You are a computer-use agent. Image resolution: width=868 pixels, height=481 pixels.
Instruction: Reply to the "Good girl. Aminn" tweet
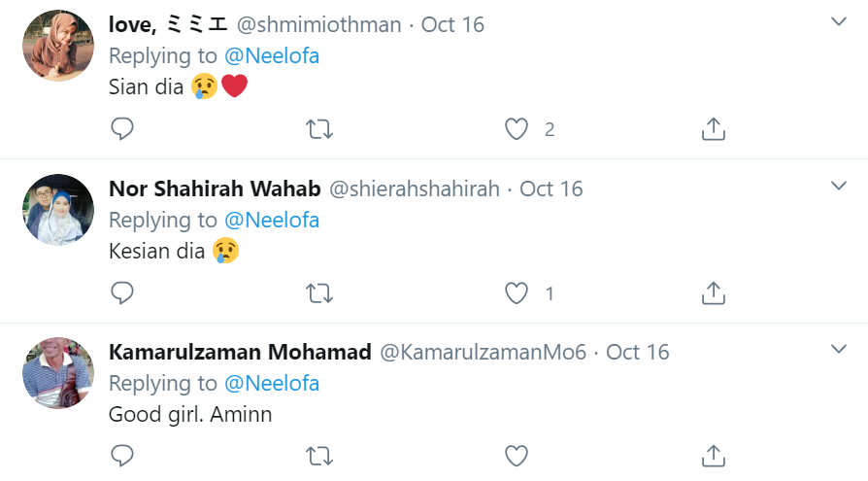pos(122,456)
